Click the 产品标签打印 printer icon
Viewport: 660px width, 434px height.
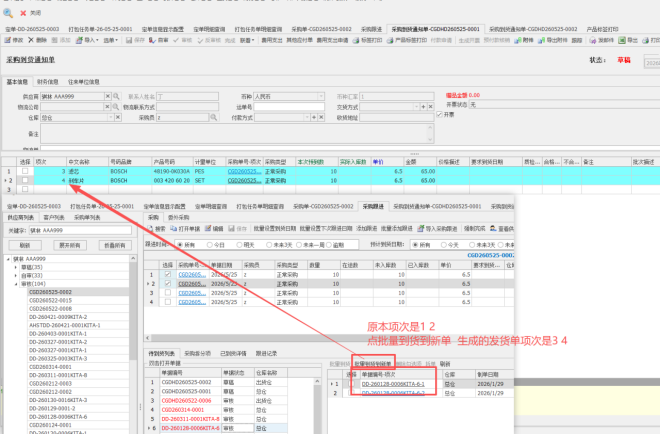pos(390,40)
